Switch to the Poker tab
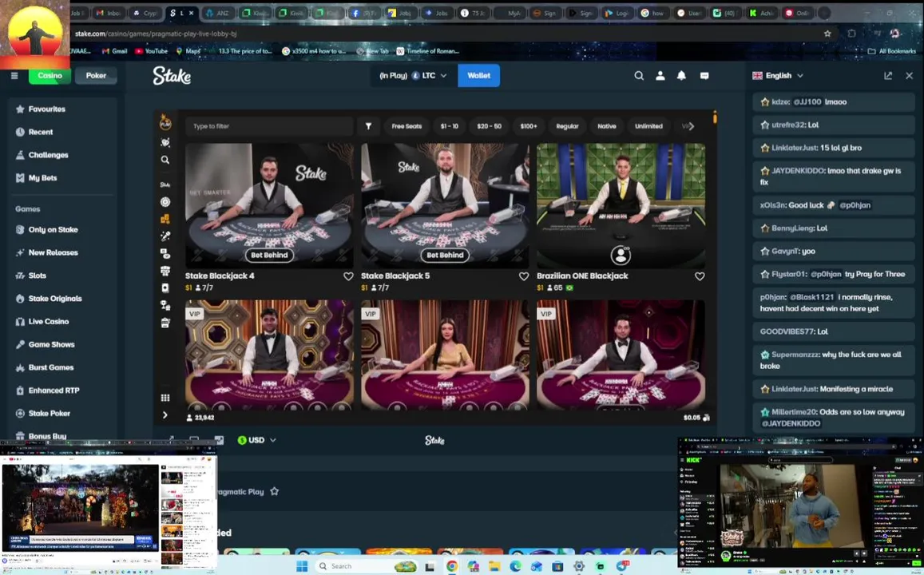 tap(96, 75)
